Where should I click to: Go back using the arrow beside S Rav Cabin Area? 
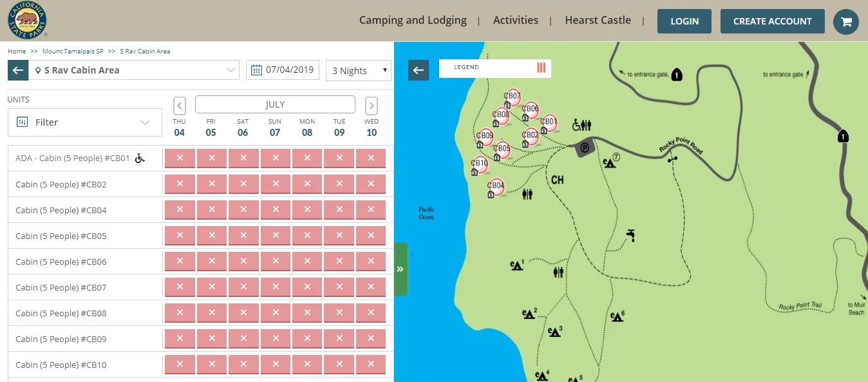(18, 70)
